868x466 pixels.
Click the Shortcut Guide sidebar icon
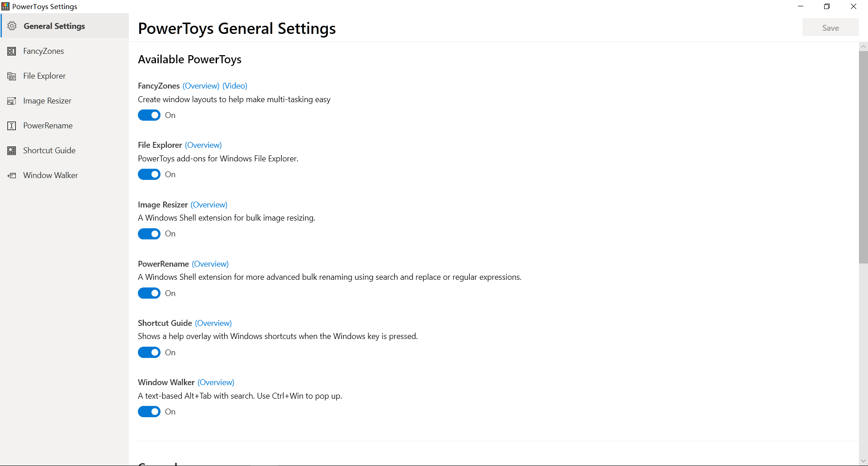point(12,151)
